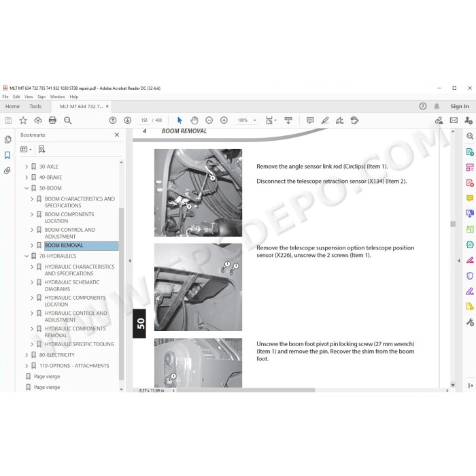Zoom out with the minus icon

coord(209,120)
